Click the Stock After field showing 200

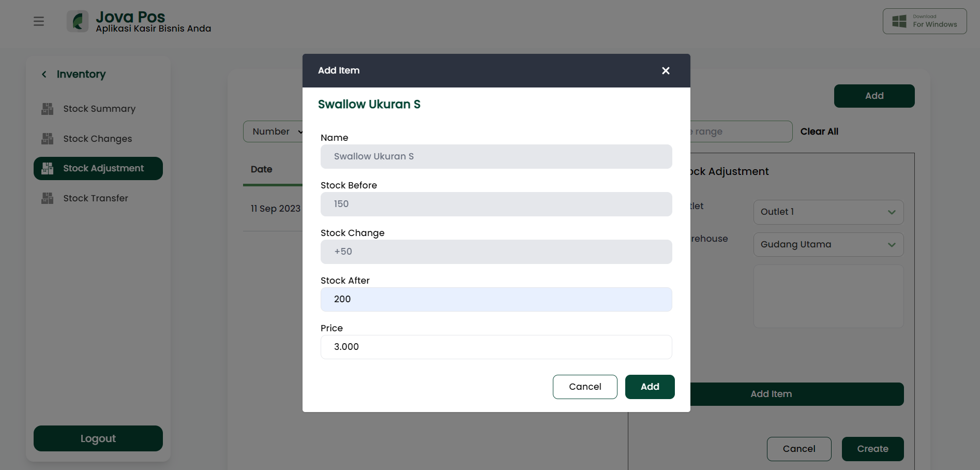pyautogui.click(x=496, y=299)
